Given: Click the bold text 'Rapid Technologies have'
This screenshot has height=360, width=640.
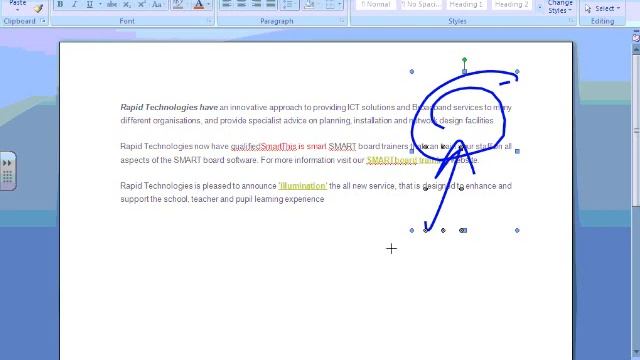Looking at the screenshot, I should click(x=169, y=107).
